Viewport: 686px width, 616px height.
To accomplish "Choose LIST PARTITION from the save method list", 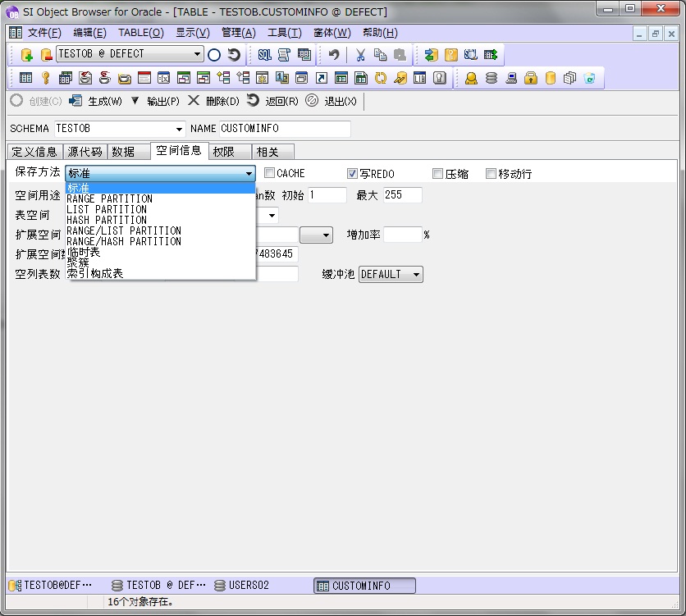I will [x=160, y=209].
